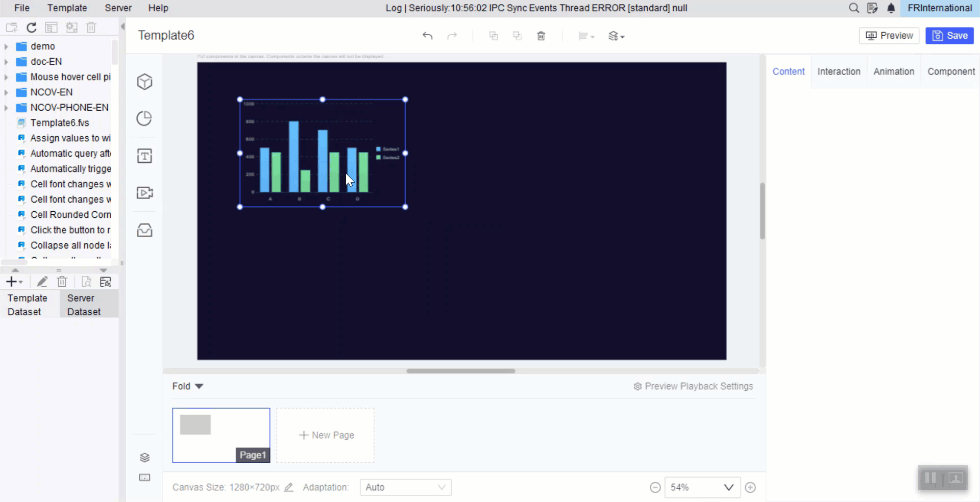Open layers panel at sidebar bottom
This screenshot has width=980, height=502.
point(144,457)
